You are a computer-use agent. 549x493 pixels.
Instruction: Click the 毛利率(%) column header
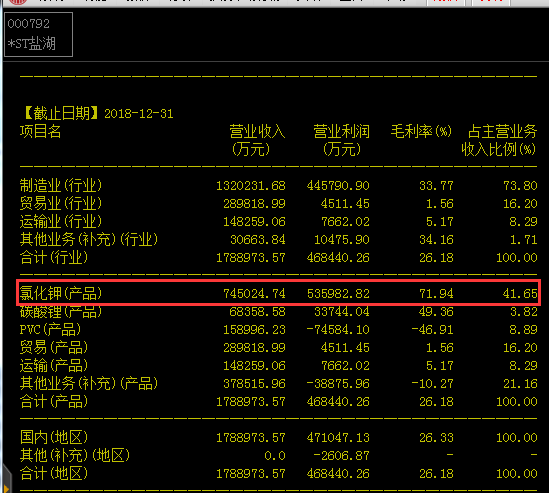click(x=421, y=131)
